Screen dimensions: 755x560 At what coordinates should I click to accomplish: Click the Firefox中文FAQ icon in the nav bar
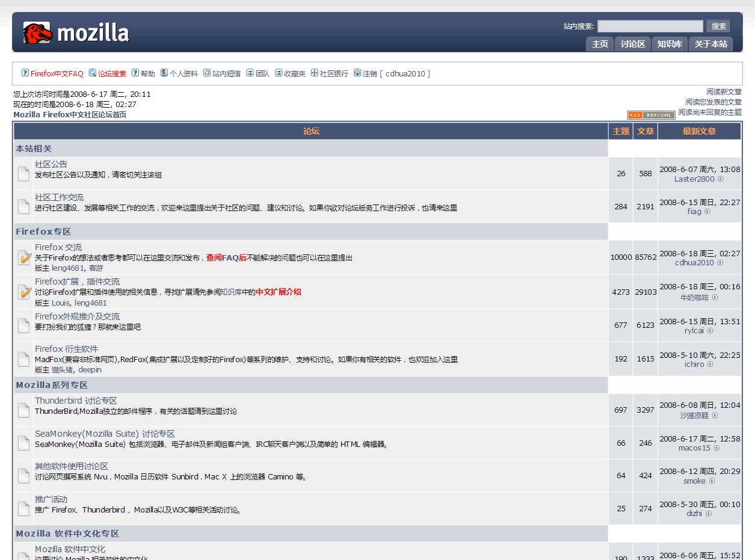25,73
